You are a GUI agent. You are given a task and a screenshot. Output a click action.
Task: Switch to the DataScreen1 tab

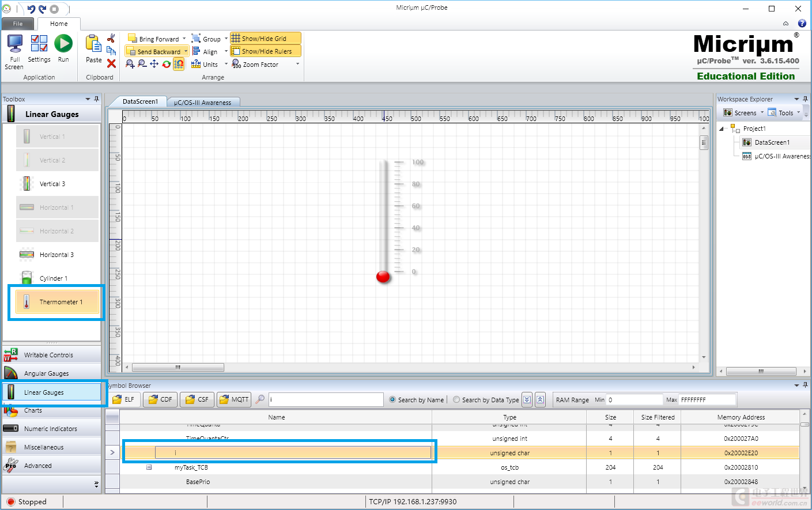click(140, 101)
